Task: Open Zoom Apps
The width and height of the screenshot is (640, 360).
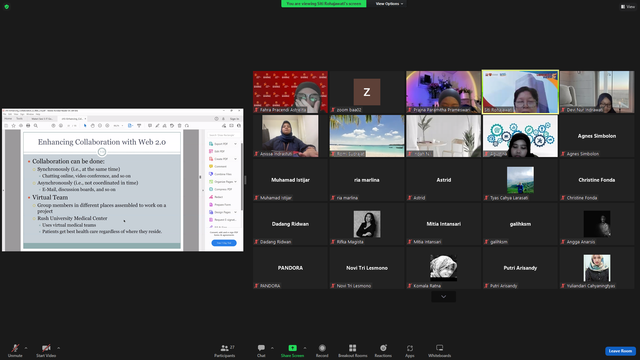Action: coord(410,350)
